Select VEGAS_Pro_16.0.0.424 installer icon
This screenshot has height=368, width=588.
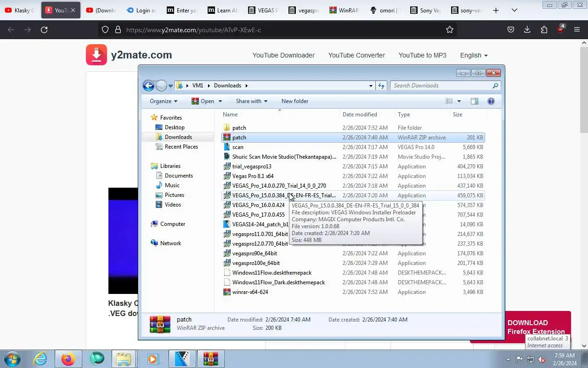point(227,205)
